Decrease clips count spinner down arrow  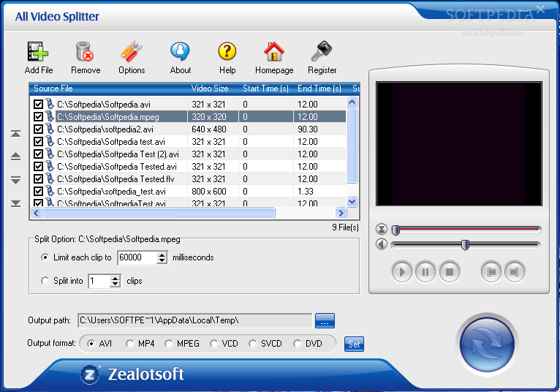(115, 284)
